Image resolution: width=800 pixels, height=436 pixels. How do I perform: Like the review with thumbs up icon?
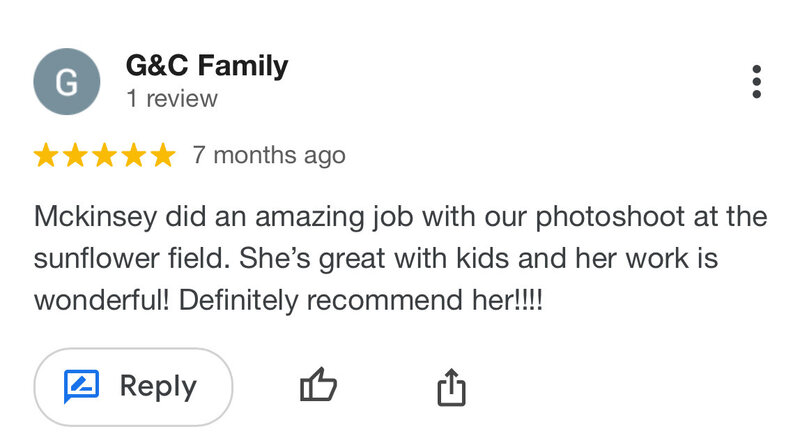(318, 385)
